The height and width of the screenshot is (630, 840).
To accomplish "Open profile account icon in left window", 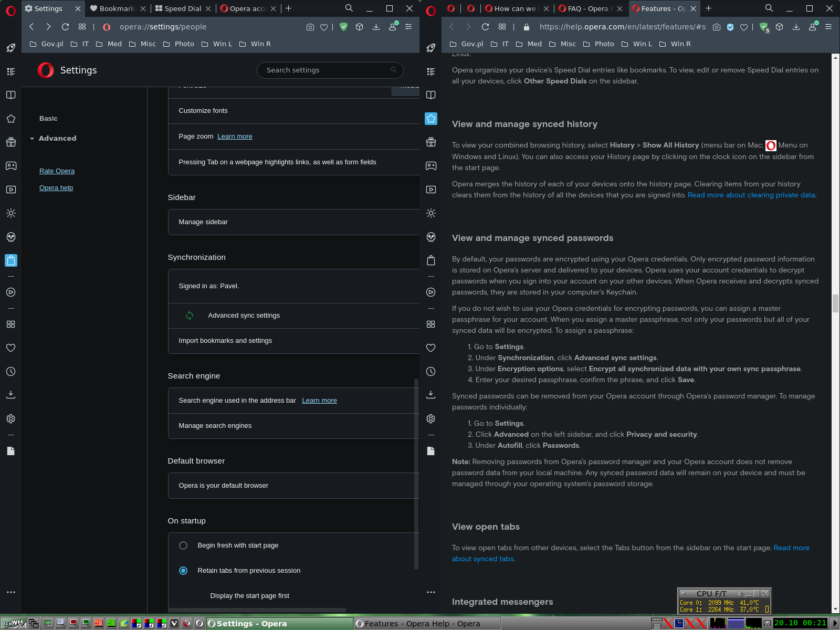I will pos(393,27).
